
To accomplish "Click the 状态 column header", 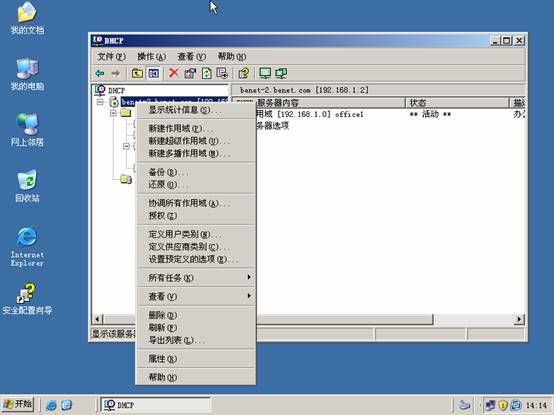I will coord(457,103).
